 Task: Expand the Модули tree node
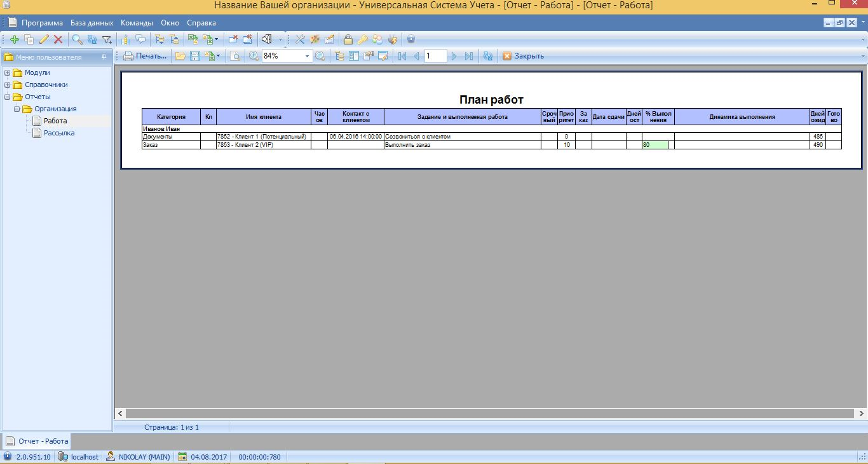click(8, 72)
